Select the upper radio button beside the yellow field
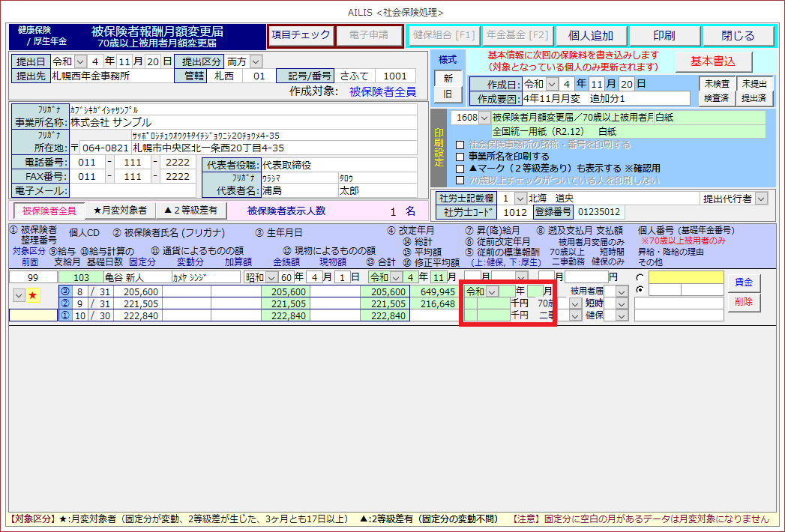The width and height of the screenshot is (785, 532). [640, 277]
